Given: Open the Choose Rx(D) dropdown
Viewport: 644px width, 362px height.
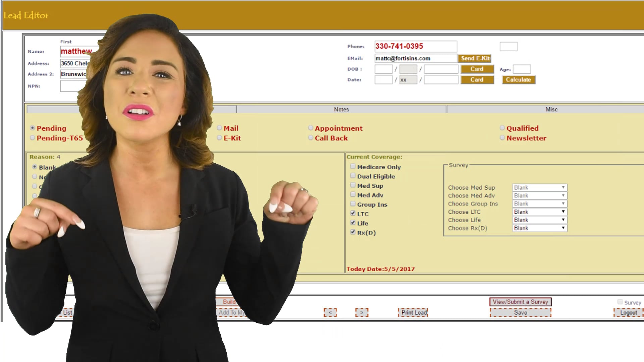Looking at the screenshot, I should [539, 228].
